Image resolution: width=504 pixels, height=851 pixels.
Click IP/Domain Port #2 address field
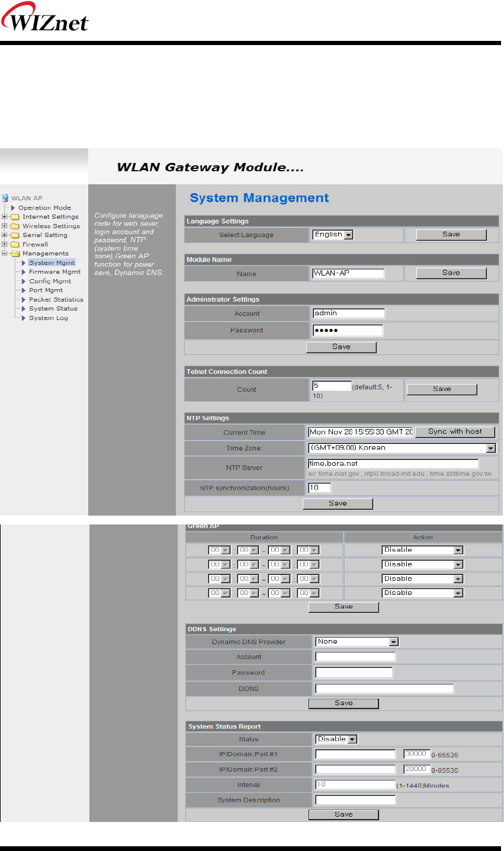coord(355,770)
